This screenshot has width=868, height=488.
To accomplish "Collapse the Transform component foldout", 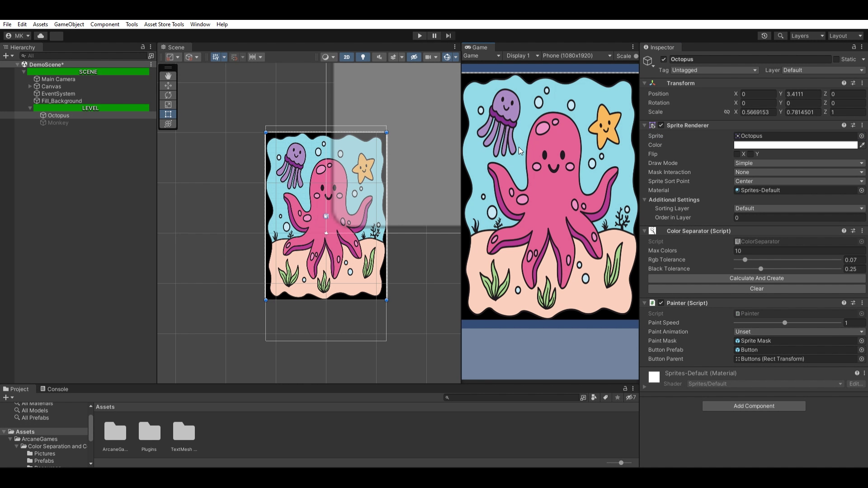I will point(644,83).
